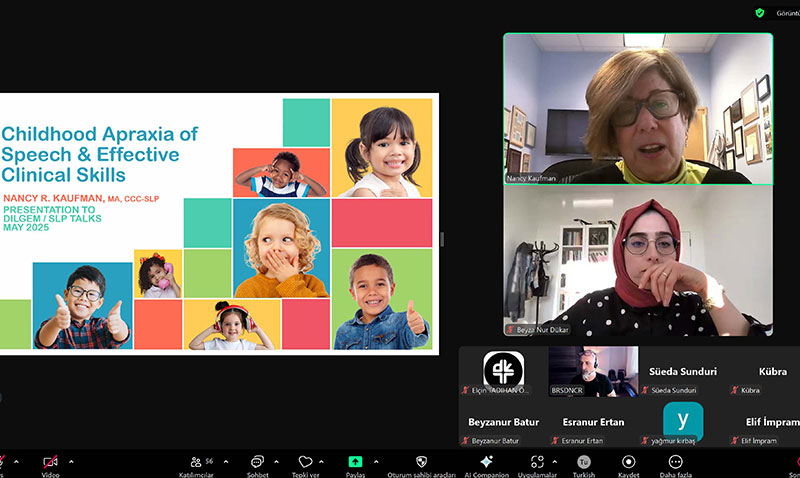The image size is (800, 478).
Task: Click the Süeda Sunduri participant tile
Action: 683,371
